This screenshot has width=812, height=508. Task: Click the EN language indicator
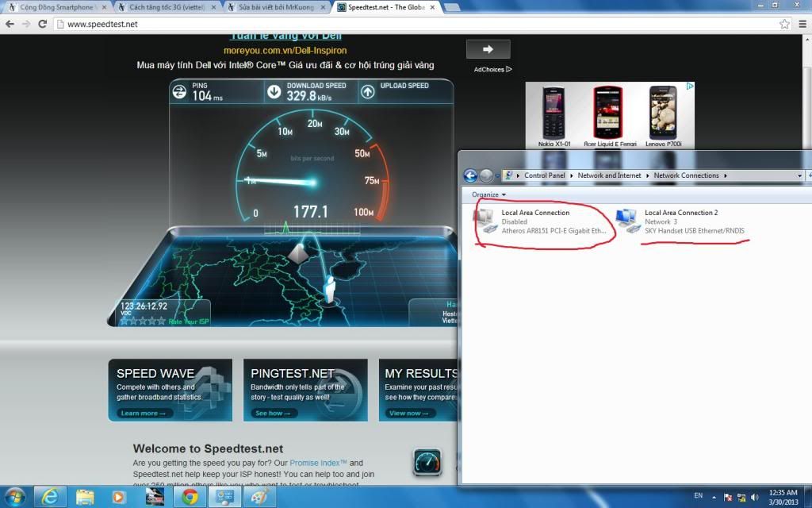[x=698, y=495]
